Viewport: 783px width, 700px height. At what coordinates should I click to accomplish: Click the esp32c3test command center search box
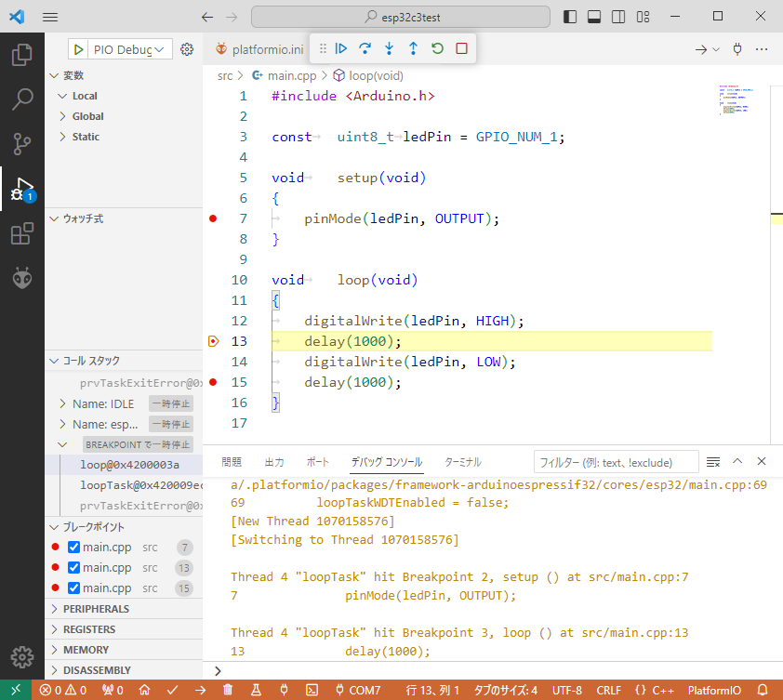point(401,17)
